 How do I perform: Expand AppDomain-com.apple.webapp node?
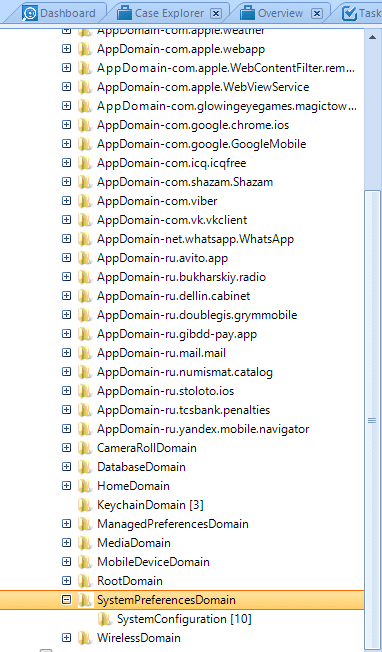point(66,49)
